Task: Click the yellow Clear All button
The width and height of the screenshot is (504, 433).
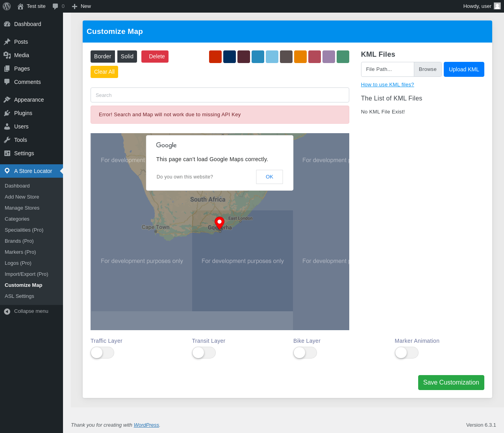Action: tap(104, 72)
